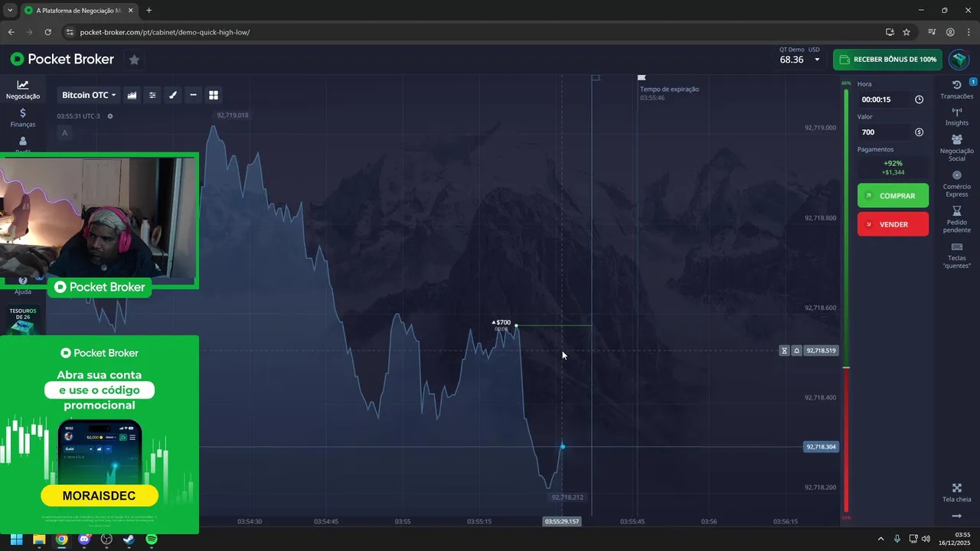Open Pedido pendente panel
Viewport: 980px width, 551px height.
tap(957, 220)
